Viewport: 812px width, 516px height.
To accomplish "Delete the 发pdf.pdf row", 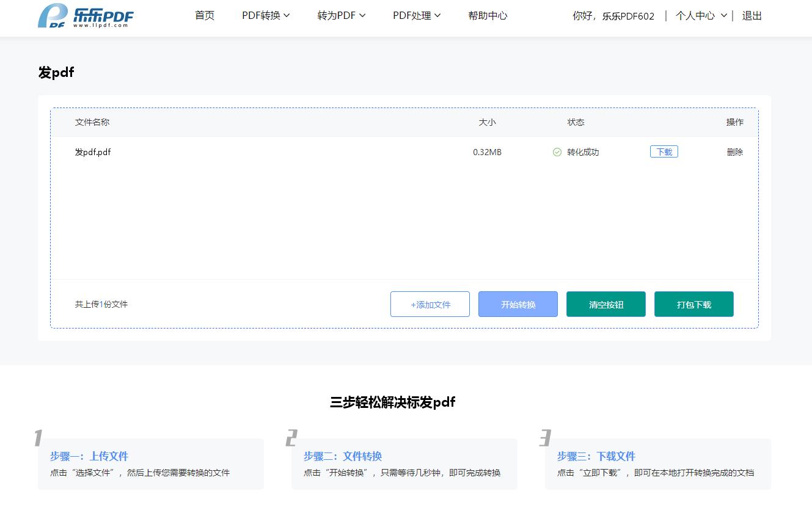I will click(735, 152).
